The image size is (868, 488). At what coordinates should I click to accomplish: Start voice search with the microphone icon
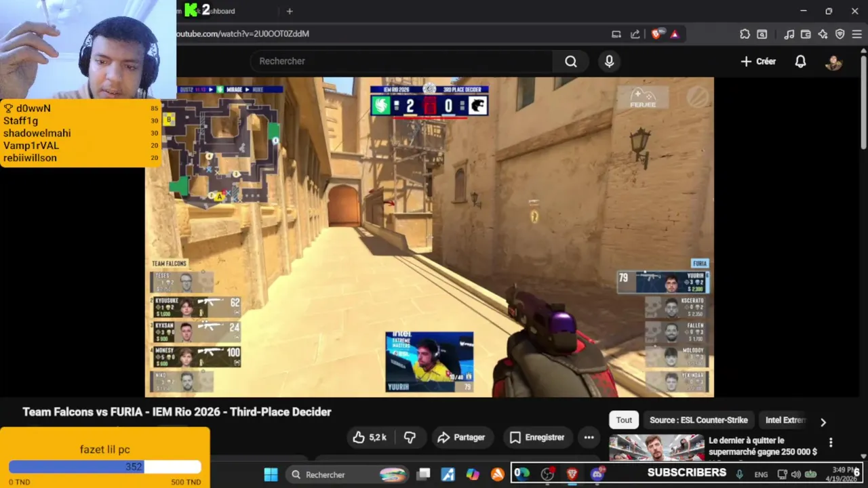[x=609, y=62]
